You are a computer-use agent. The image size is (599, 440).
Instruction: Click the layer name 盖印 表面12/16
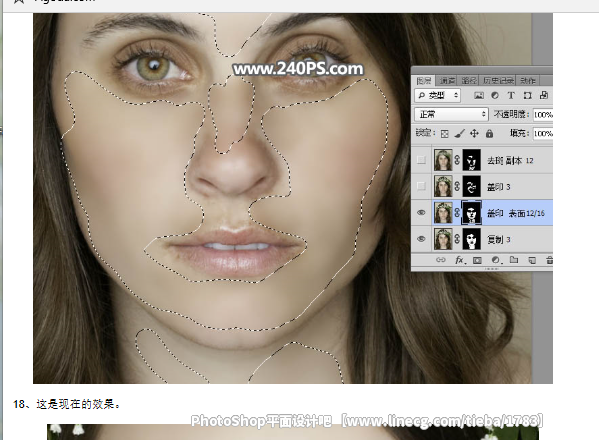[516, 213]
